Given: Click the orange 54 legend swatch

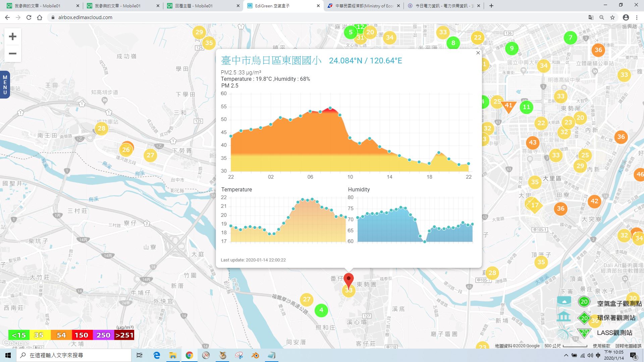Looking at the screenshot, I should click(x=61, y=335).
